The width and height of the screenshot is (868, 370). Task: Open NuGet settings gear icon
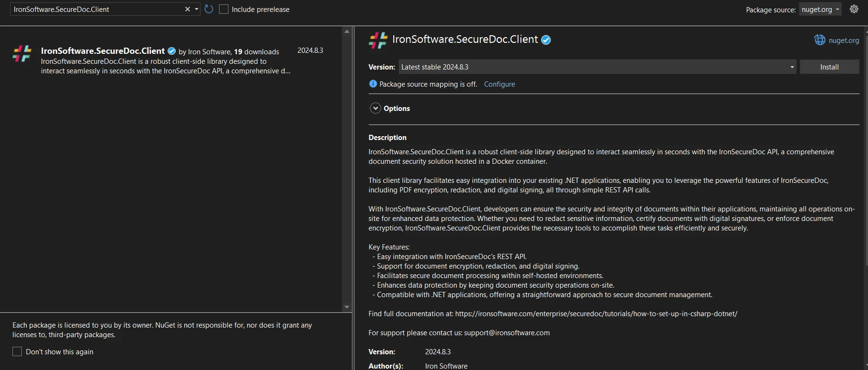[854, 9]
